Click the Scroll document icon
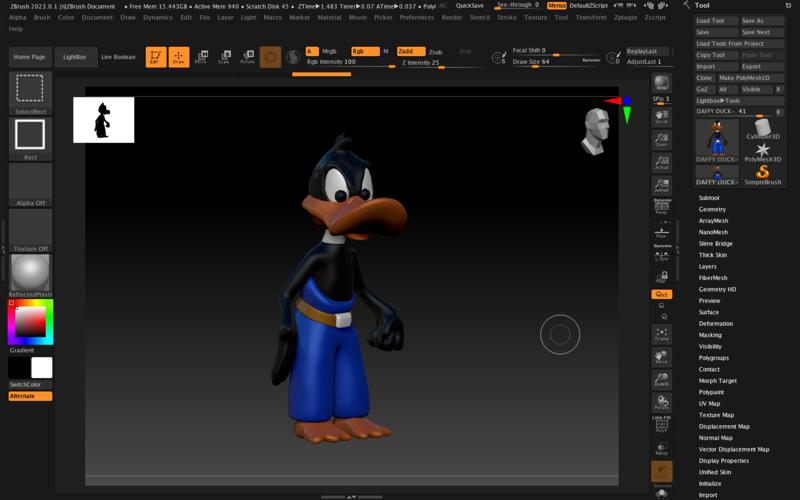Image resolution: width=800 pixels, height=500 pixels. [x=662, y=117]
